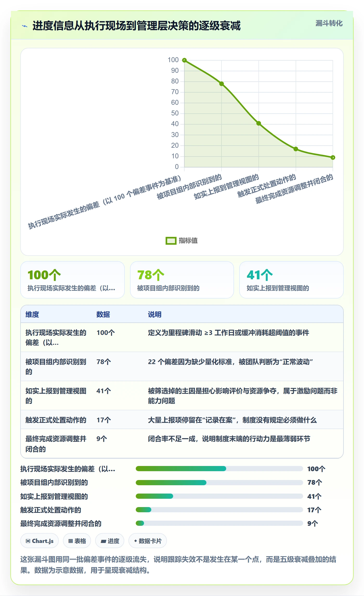Click the lightning icon beside the title
364x596 pixels.
pos(25,26)
